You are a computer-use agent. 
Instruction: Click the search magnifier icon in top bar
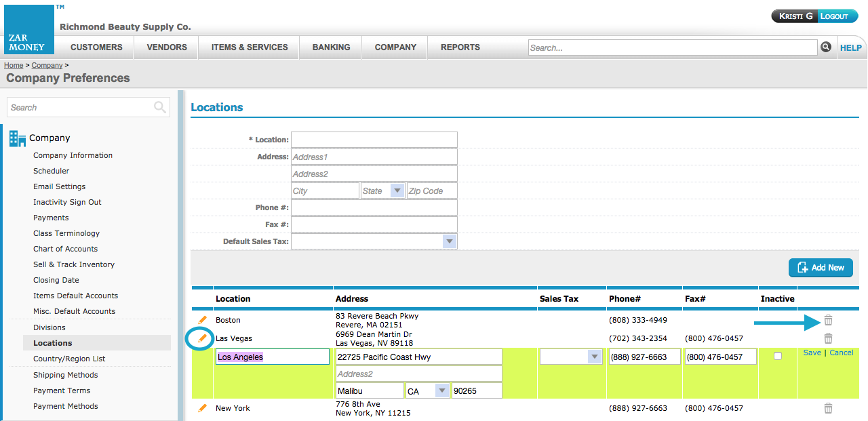(x=826, y=47)
